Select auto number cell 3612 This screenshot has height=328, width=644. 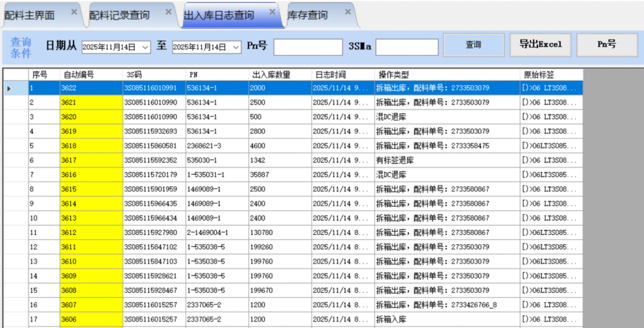[92, 232]
